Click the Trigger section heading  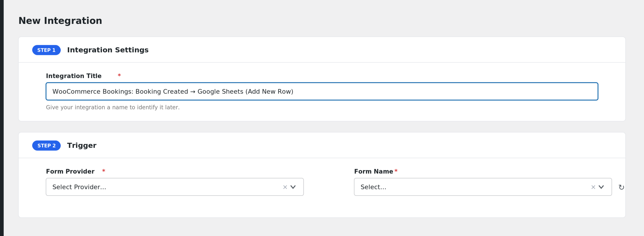point(82,146)
